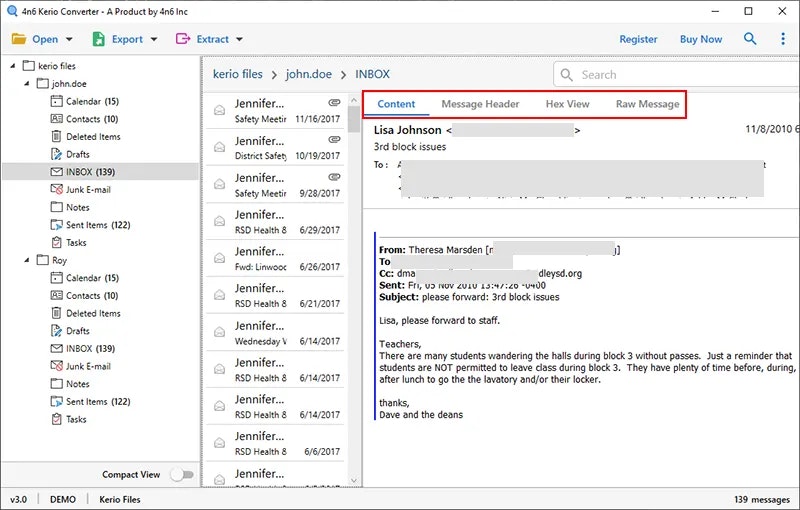Image resolution: width=800 pixels, height=510 pixels.
Task: Open the search magnifier icon in toolbar
Action: pyautogui.click(x=749, y=39)
